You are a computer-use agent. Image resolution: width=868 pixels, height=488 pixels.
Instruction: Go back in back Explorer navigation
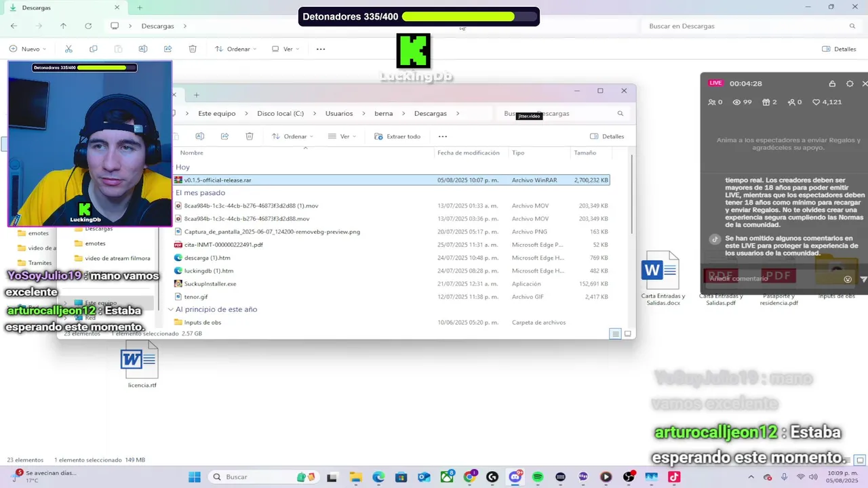coord(14,26)
